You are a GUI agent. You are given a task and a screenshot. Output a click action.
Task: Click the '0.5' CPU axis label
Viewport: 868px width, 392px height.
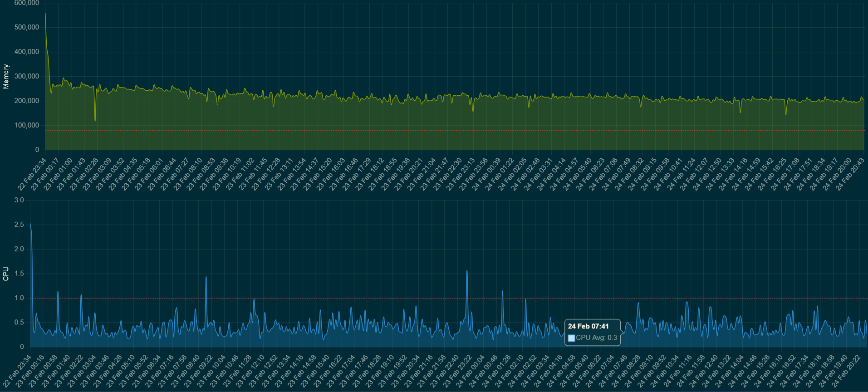coord(19,323)
